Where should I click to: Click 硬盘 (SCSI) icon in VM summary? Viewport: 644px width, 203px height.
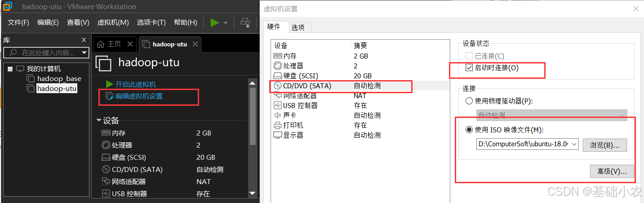[x=106, y=158]
